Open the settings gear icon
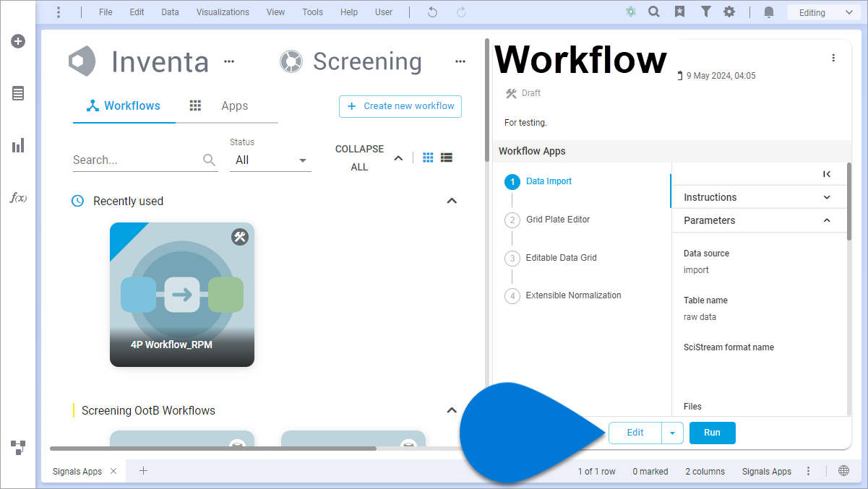 pyautogui.click(x=729, y=12)
